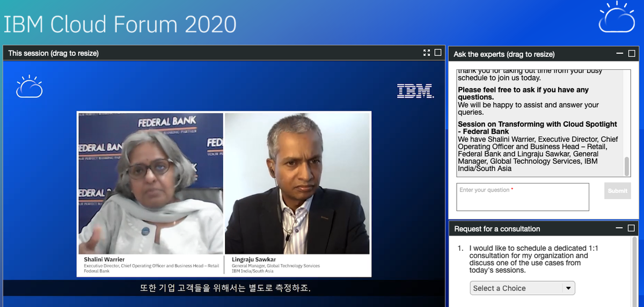Click the fullscreen icon in This session panel
Screen dimensions: 644x307
tap(427, 53)
